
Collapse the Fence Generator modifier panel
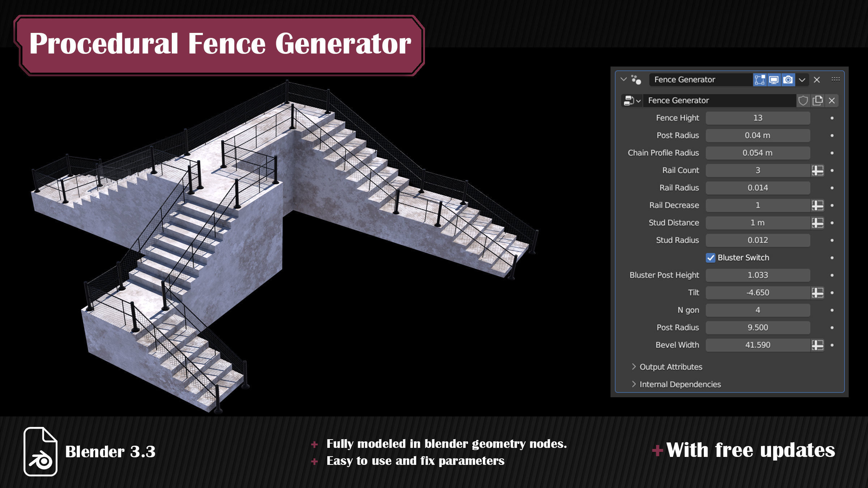[x=624, y=79]
